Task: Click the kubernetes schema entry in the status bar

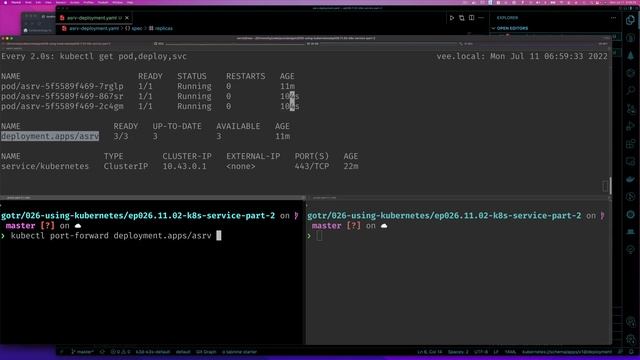Action: 567,351
